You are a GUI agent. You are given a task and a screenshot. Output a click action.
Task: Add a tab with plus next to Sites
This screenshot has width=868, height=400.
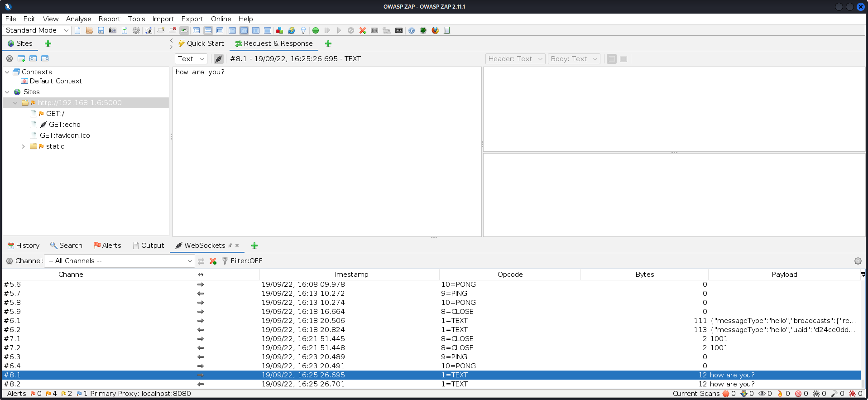click(x=48, y=43)
